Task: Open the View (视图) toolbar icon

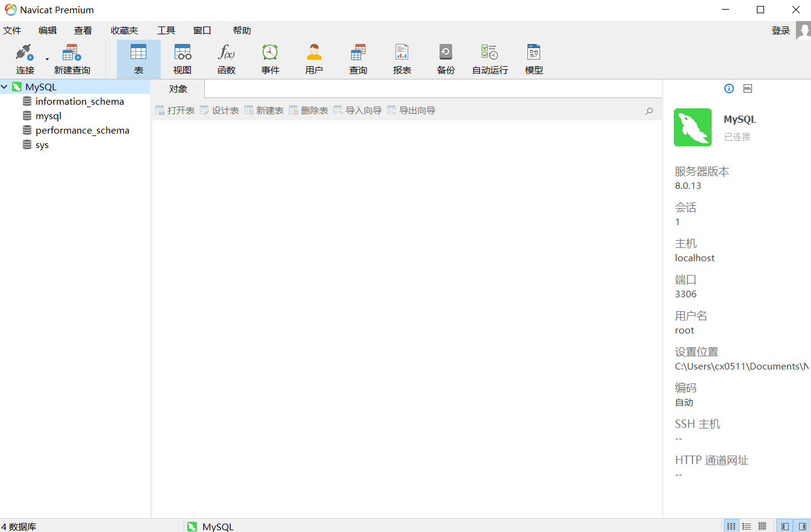Action: (182, 59)
